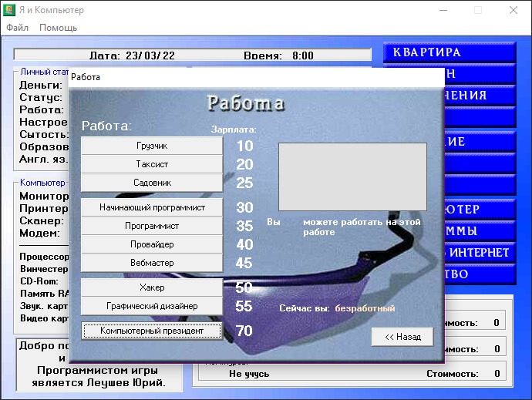
Task: Click salary value 70
Action: [244, 331]
